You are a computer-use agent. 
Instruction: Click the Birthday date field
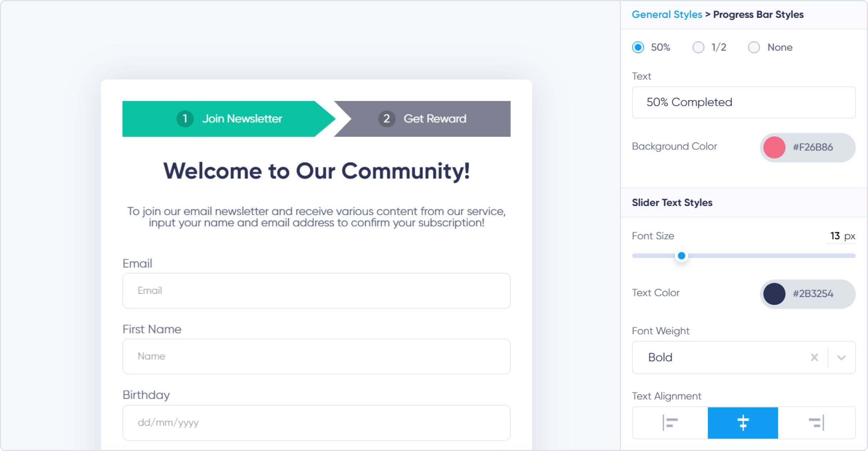[316, 422]
